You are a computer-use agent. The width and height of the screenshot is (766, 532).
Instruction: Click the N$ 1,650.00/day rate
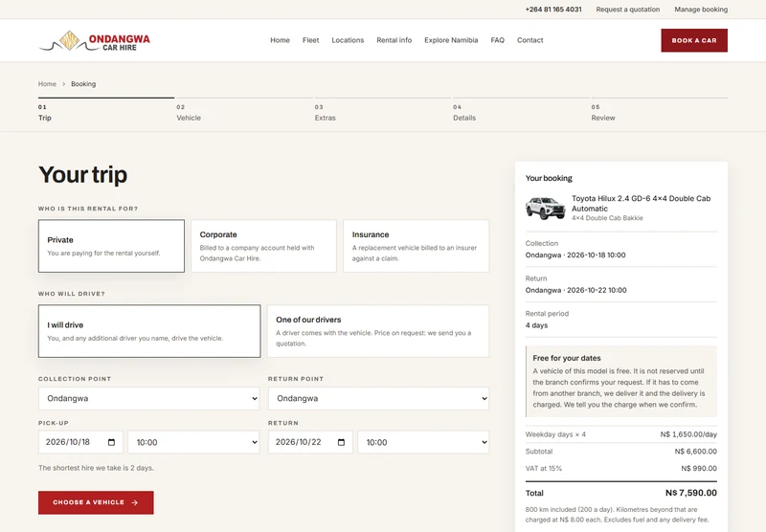688,434
